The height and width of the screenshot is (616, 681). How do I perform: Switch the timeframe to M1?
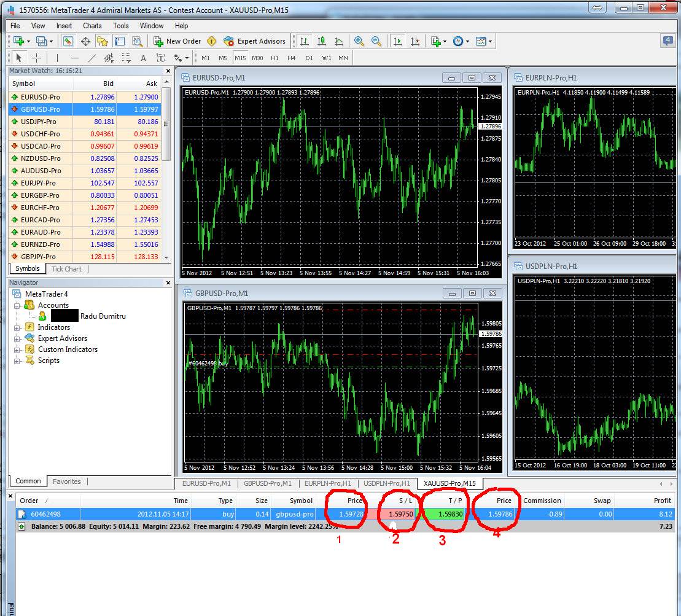(206, 58)
